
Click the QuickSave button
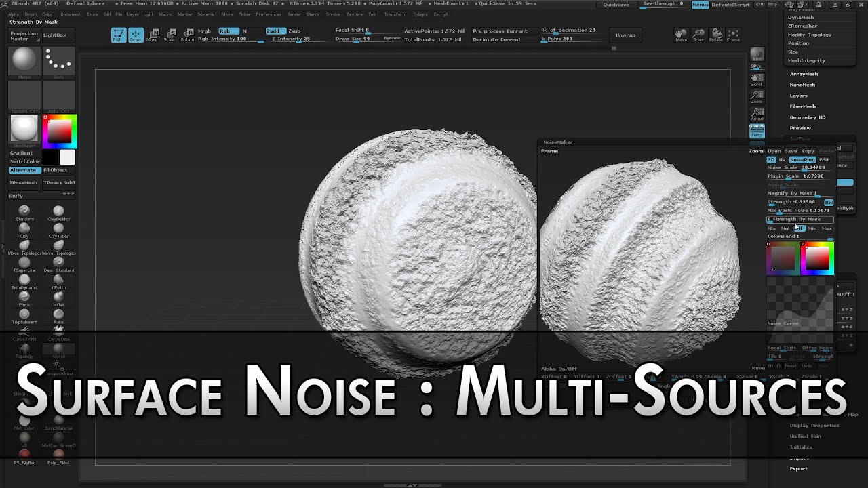616,5
